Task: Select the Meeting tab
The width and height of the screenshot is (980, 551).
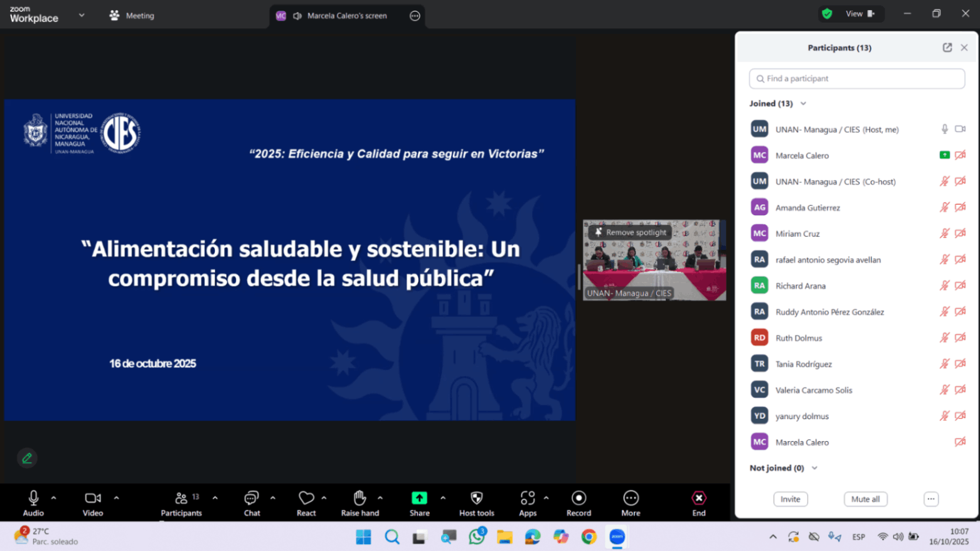Action: coord(132,16)
